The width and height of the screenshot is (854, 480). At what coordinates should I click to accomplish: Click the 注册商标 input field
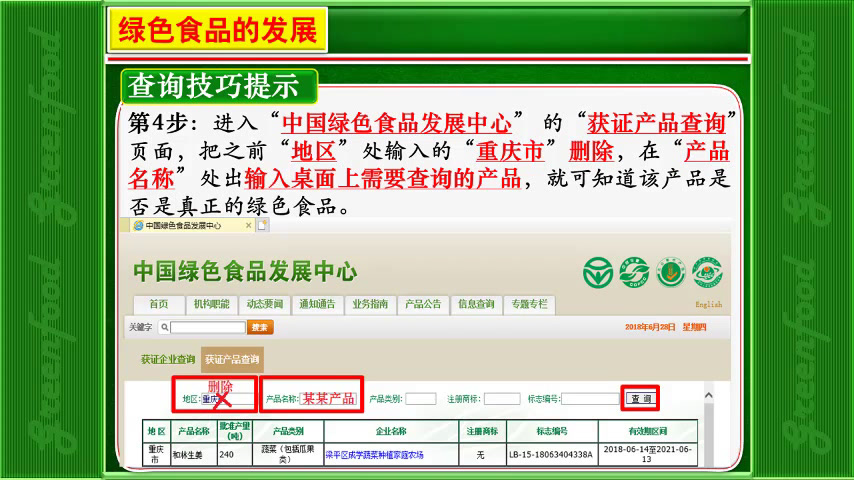(502, 399)
